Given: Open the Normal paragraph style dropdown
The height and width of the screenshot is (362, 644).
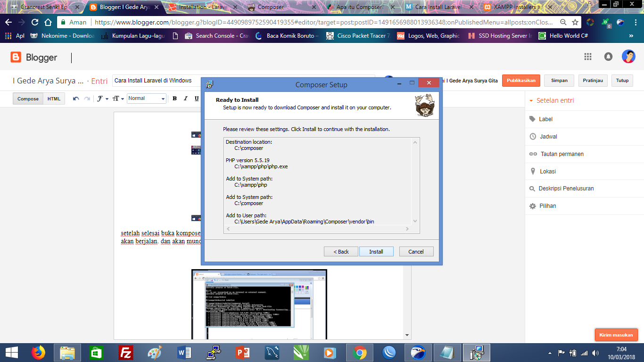Looking at the screenshot, I should point(147,99).
